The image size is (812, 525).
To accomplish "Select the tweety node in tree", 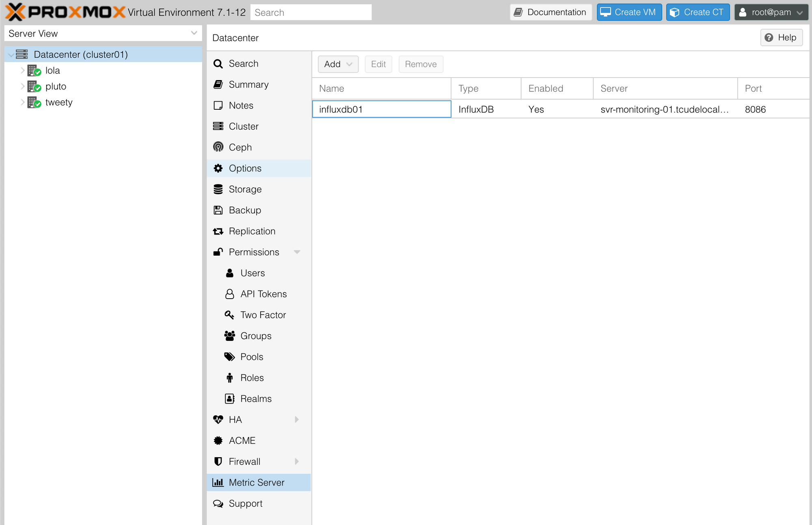I will pos(103,102).
